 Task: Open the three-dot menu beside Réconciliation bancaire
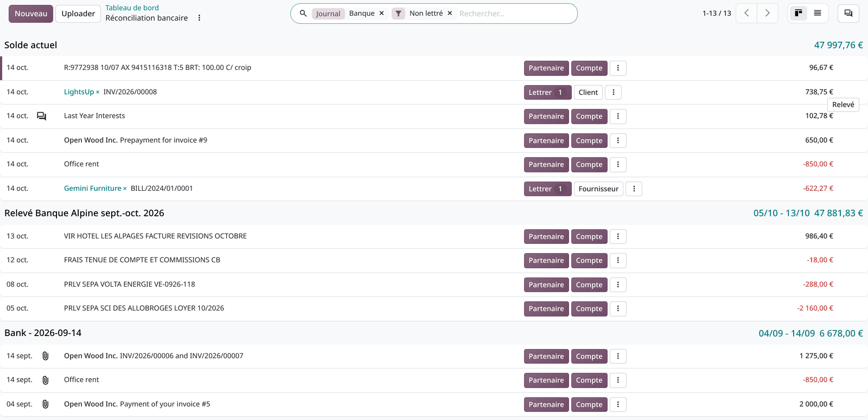[199, 18]
